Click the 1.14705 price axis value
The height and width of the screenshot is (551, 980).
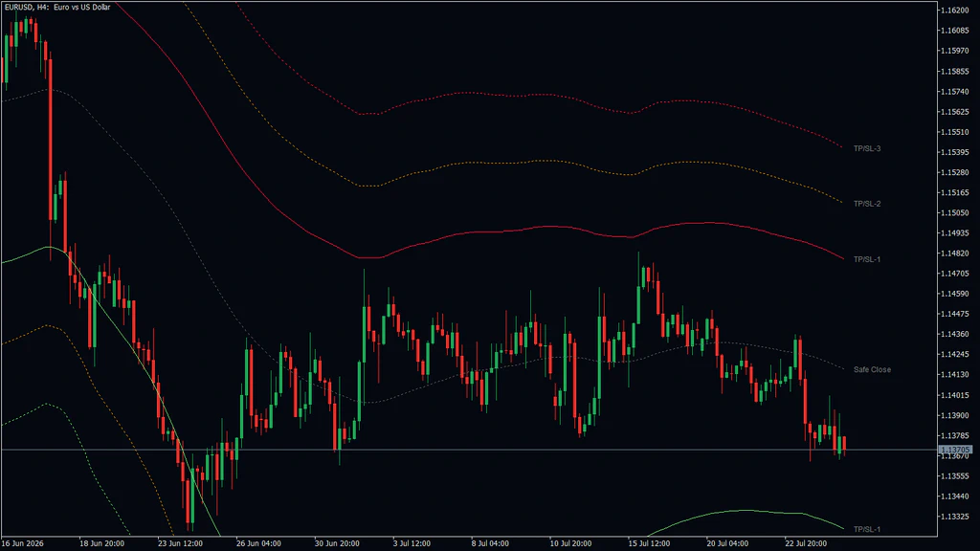coord(955,274)
